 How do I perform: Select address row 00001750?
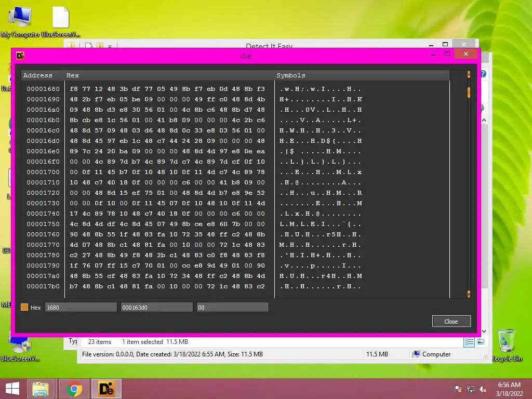43,224
